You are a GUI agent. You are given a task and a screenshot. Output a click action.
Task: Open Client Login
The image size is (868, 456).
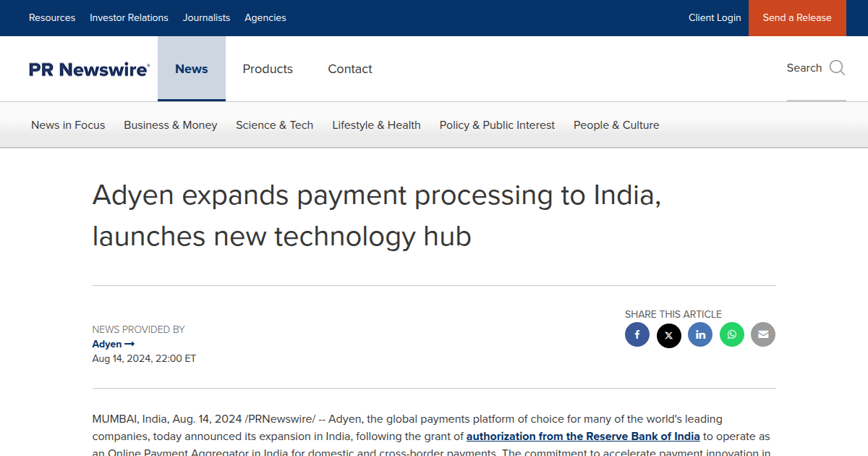715,17
